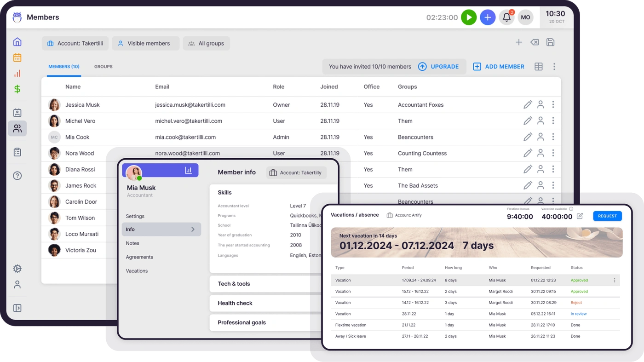
Task: Edit Jessica Musk with pencil icon
Action: 528,105
